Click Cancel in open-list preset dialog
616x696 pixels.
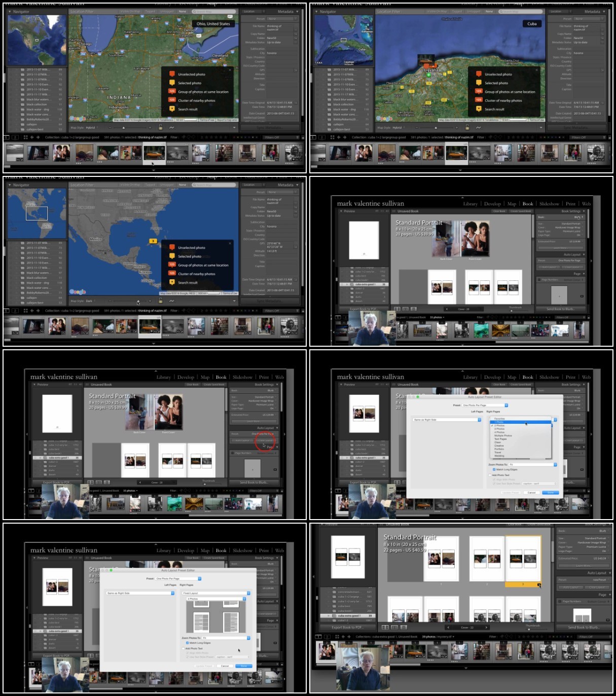531,492
